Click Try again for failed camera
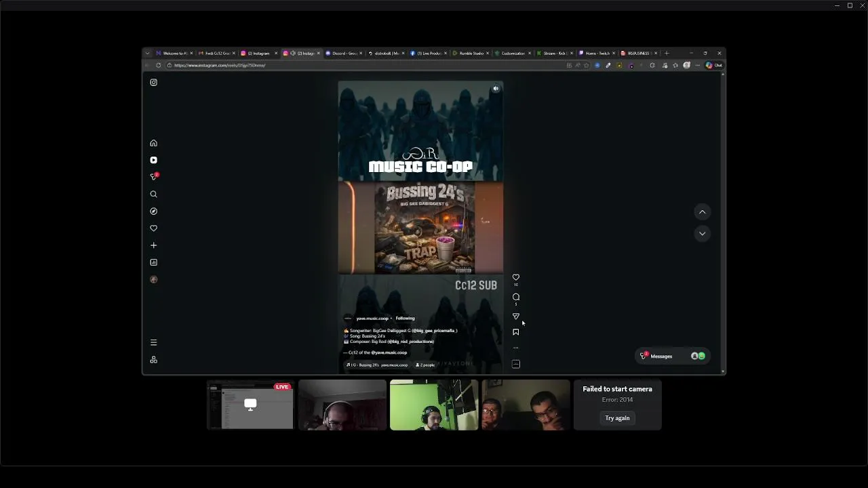Viewport: 868px width, 488px height. (617, 418)
